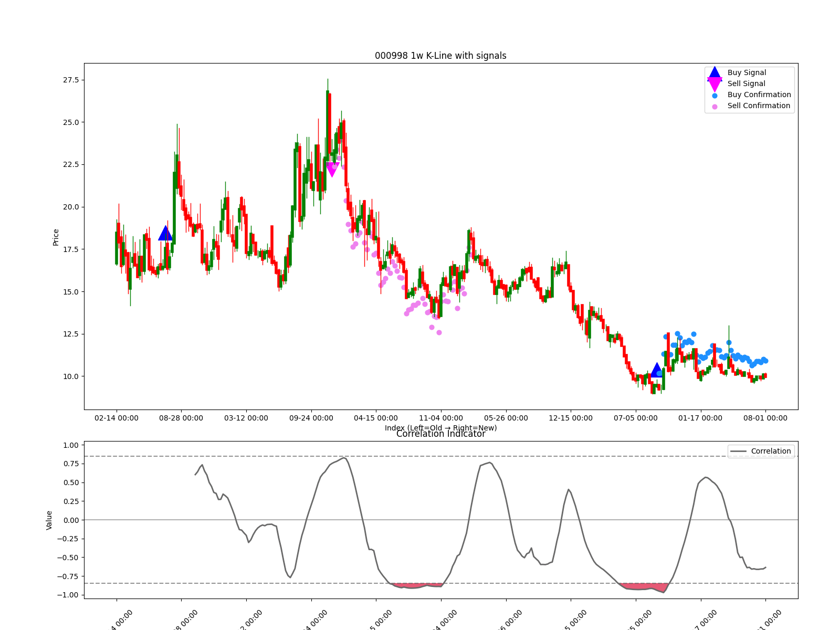Screen dimensions: 840x630
Task: Click the '01-17 00:00' date tick label
Action: (700, 418)
